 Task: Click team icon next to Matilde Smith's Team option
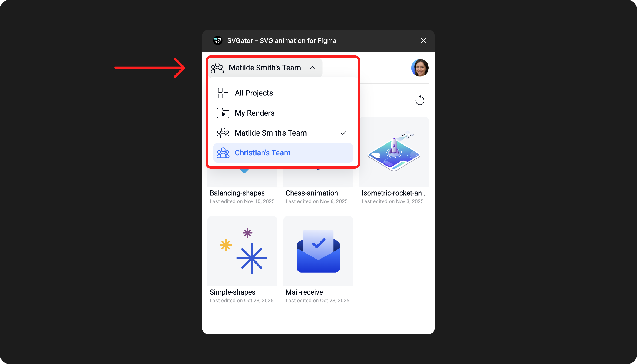(223, 133)
